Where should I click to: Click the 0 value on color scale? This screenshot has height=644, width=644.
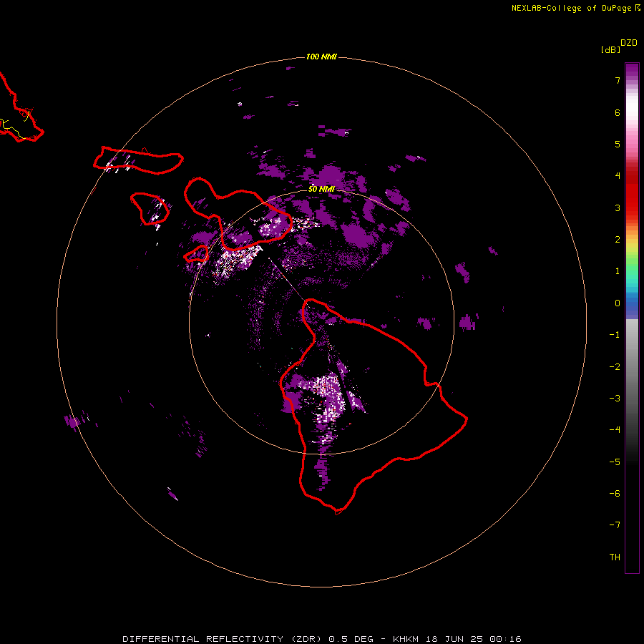click(x=618, y=303)
